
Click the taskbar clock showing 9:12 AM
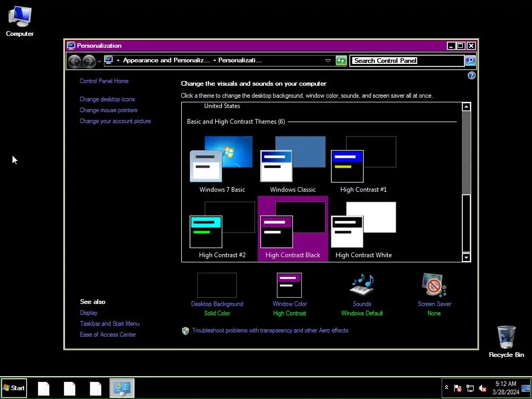(506, 388)
